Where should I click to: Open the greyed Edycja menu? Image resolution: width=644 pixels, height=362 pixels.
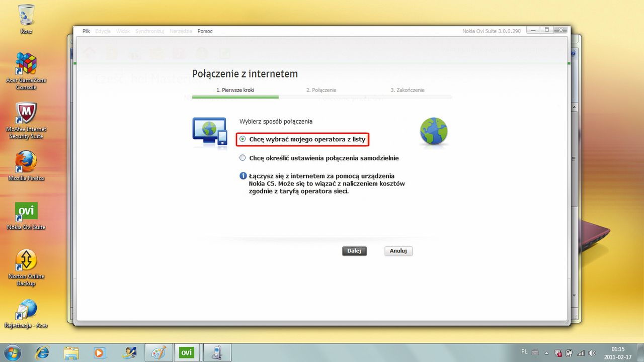pos(103,31)
